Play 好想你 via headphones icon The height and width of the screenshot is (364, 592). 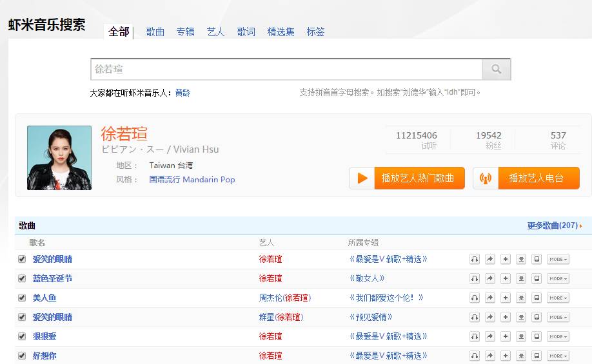tap(475, 356)
